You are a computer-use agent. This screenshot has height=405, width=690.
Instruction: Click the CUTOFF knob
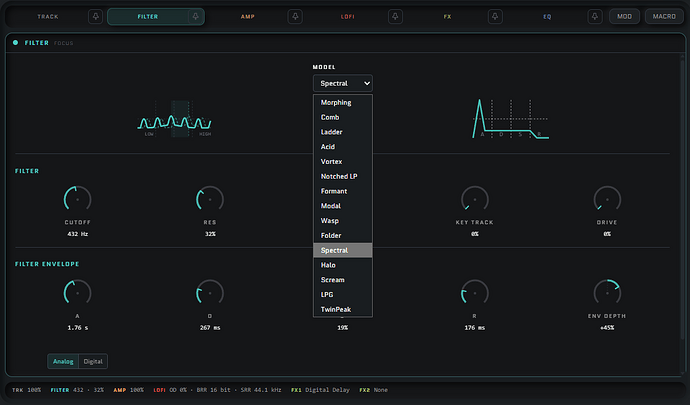click(77, 199)
